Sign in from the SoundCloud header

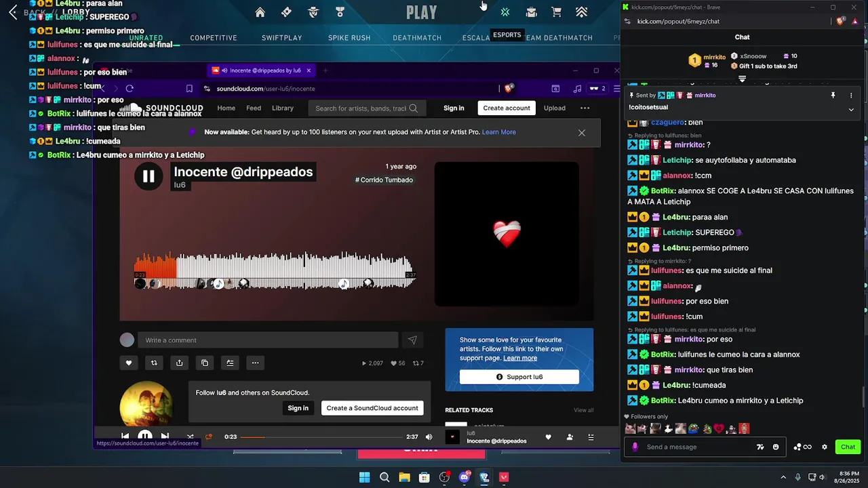coord(454,108)
